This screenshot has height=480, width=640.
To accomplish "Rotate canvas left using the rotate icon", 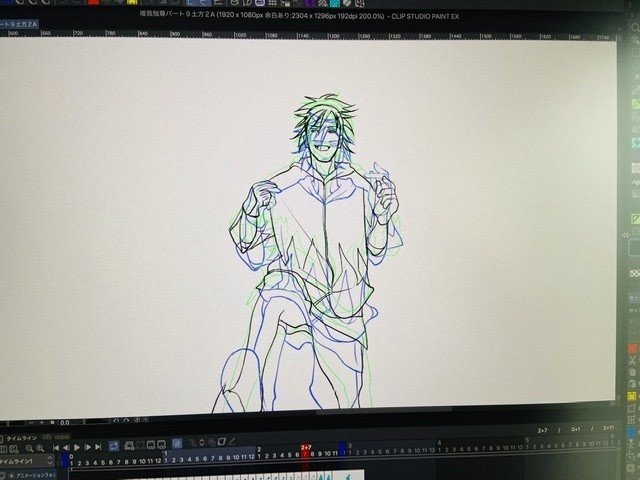I will tap(116, 420).
